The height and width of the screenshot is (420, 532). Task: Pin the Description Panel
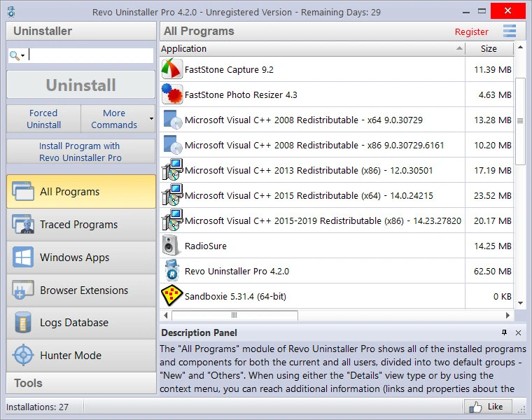[504, 332]
